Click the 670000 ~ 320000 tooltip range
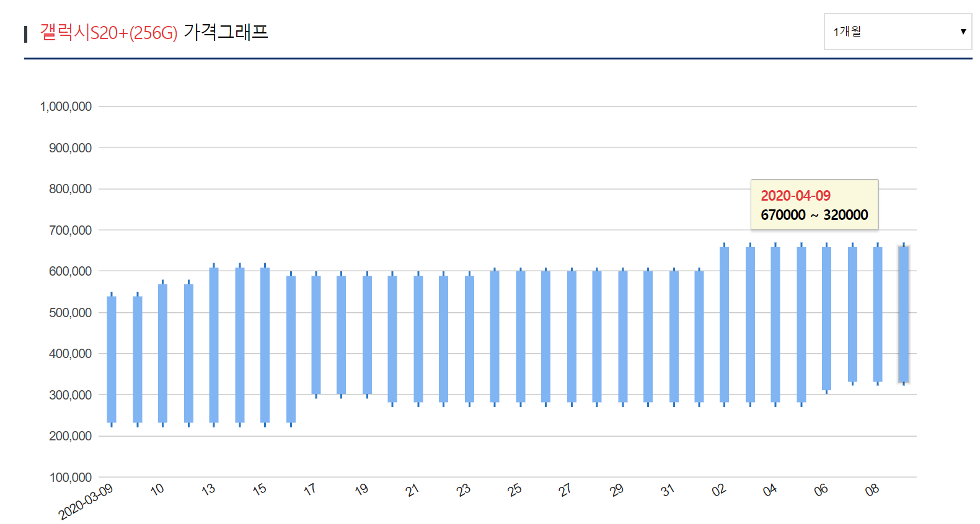The width and height of the screenshot is (980, 524). click(x=814, y=215)
